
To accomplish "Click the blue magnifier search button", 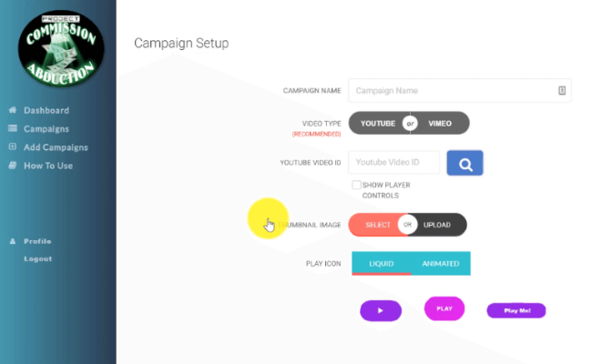I will 464,163.
